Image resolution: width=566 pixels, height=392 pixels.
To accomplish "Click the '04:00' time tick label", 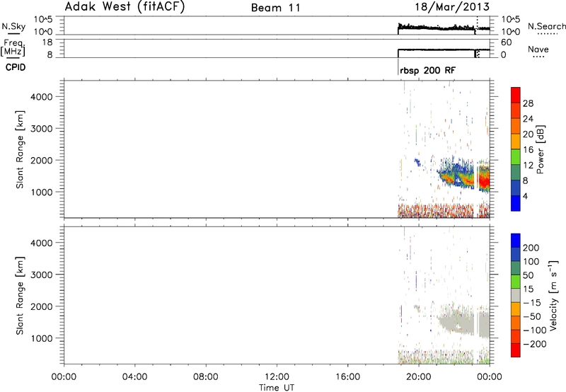I will point(135,377).
